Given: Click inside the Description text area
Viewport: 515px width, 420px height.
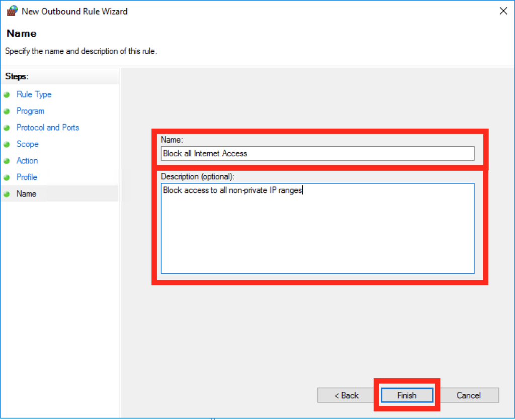Looking at the screenshot, I should [x=317, y=229].
